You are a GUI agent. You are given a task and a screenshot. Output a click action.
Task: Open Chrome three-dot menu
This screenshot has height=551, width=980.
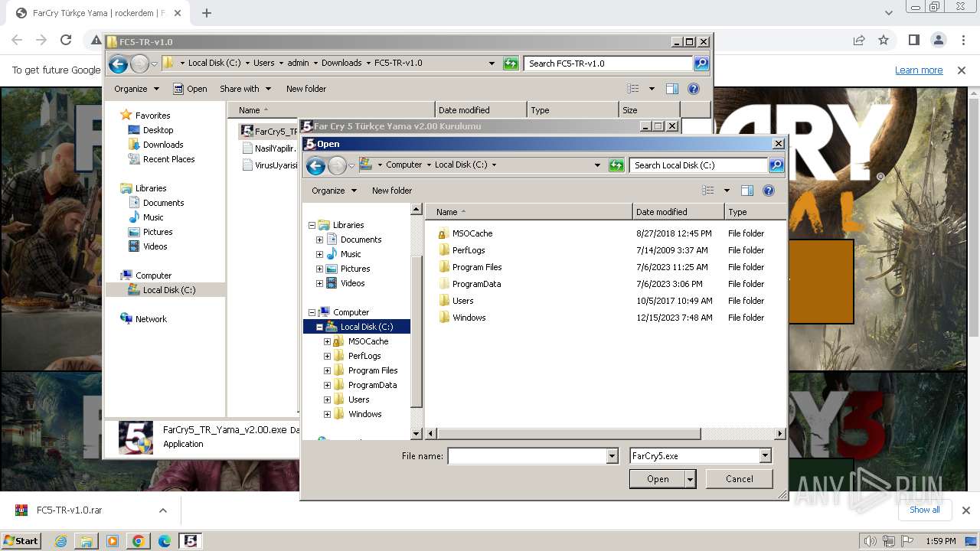click(962, 40)
